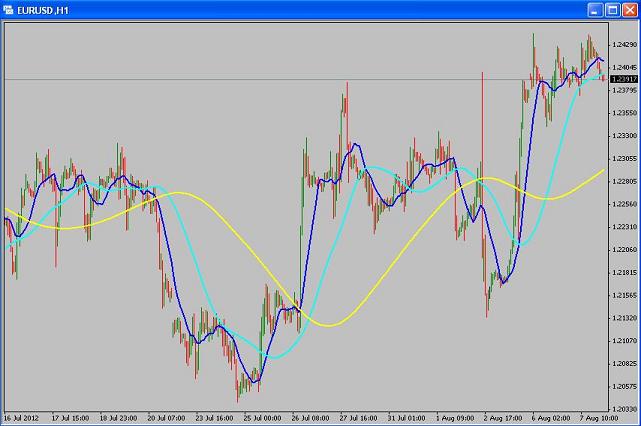Image resolution: width=641 pixels, height=426 pixels.
Task: Maximize the EURUSD,H1 chart window
Action: 612,10
